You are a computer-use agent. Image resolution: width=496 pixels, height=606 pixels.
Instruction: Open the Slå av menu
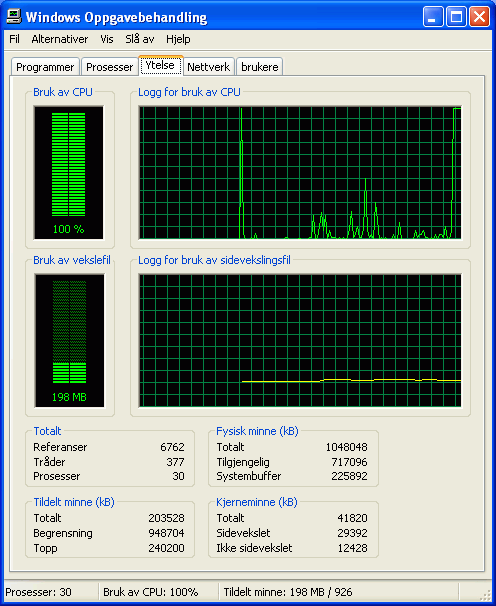(x=140, y=39)
